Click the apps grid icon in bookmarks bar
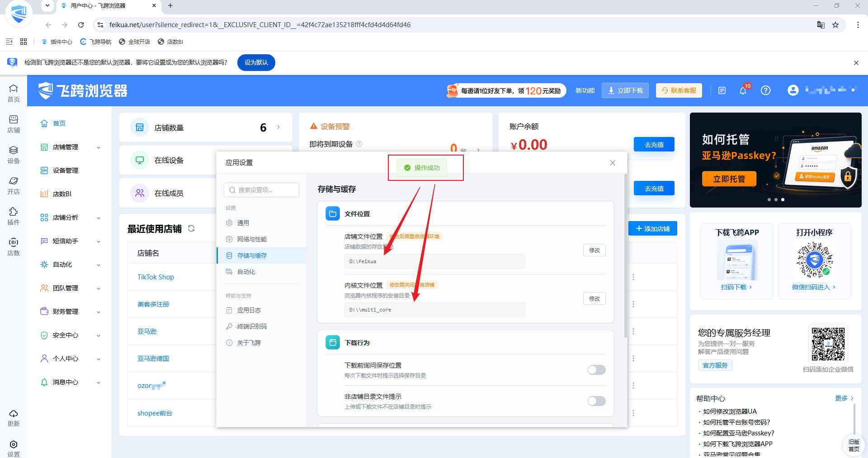 [x=24, y=42]
